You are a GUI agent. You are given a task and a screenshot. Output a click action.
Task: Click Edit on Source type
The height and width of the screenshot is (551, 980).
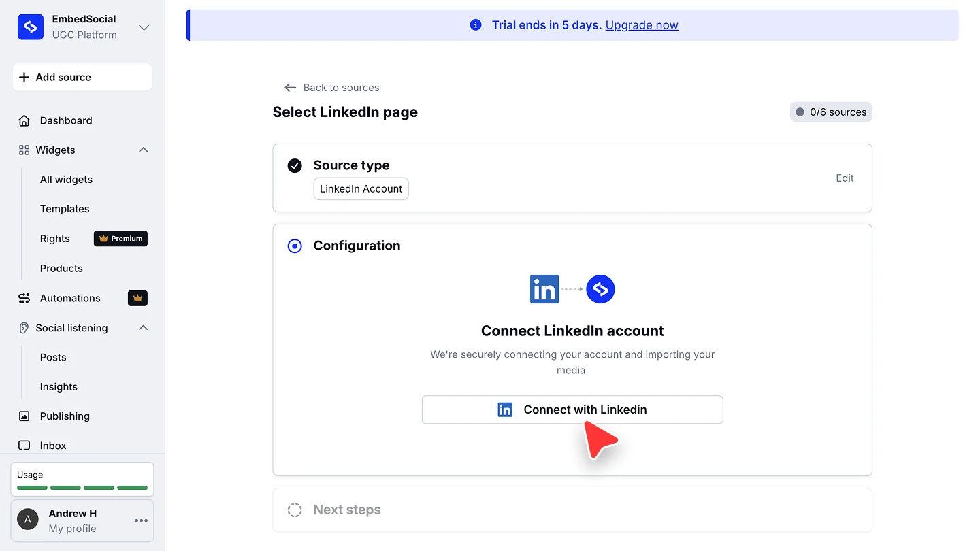845,178
